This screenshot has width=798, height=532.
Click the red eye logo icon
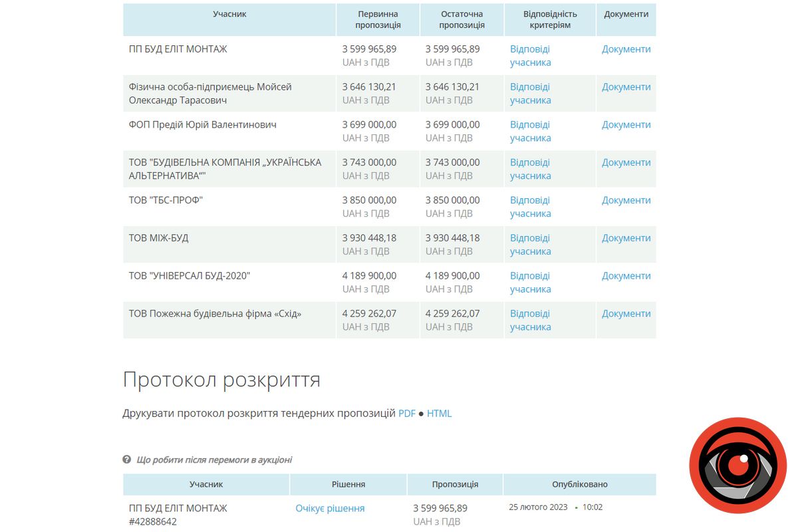(x=737, y=465)
